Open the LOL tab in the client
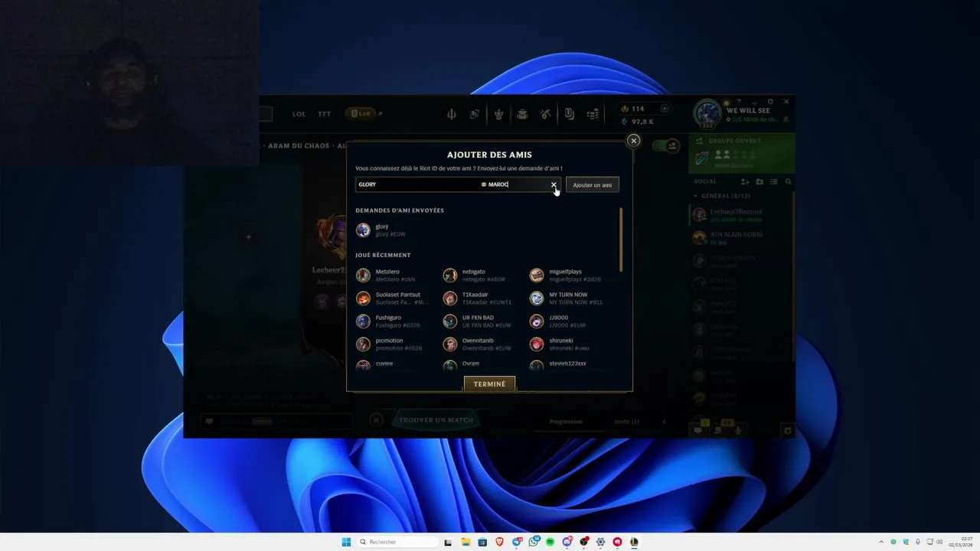 299,114
